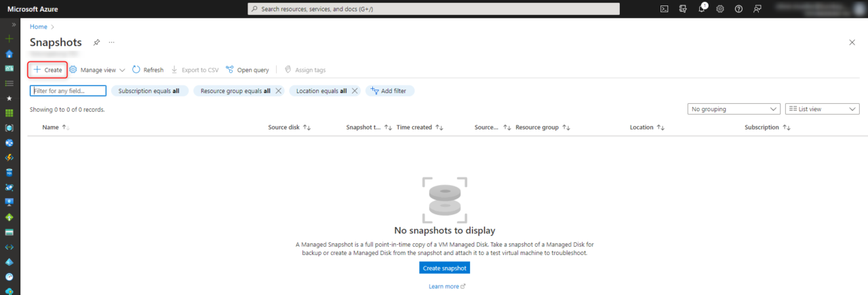Click the top search resources box
The image size is (868, 295).
click(434, 9)
